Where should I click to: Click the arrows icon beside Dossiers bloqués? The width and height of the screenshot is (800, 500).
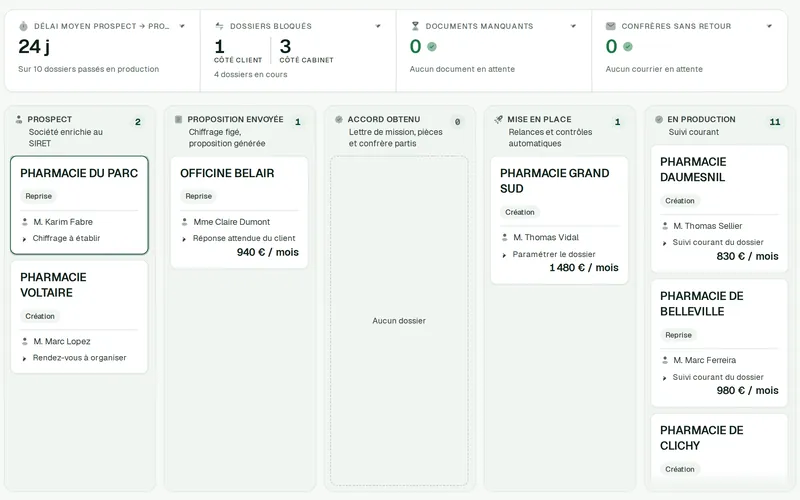tap(219, 26)
